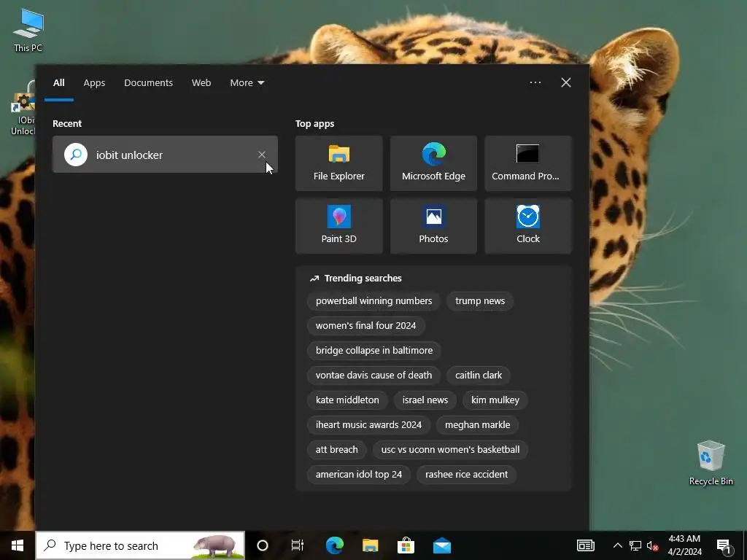Expand the More filter dropdown
Image resolution: width=747 pixels, height=560 pixels.
click(247, 83)
